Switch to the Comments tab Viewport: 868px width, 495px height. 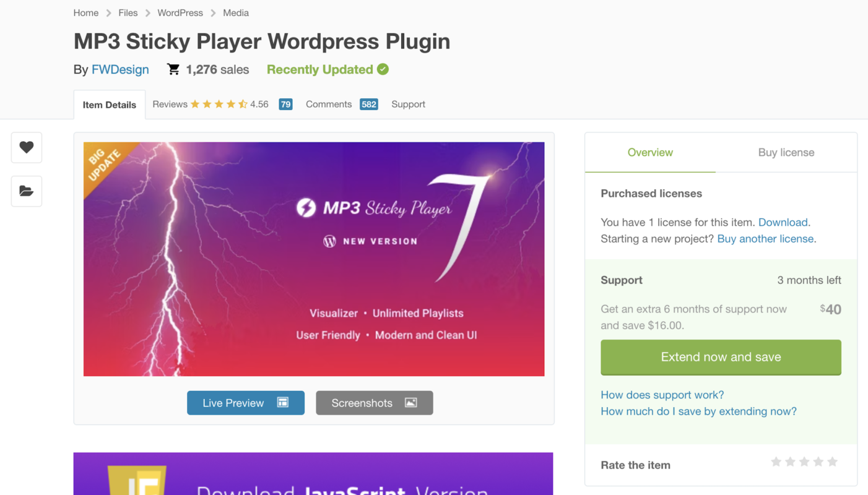328,105
